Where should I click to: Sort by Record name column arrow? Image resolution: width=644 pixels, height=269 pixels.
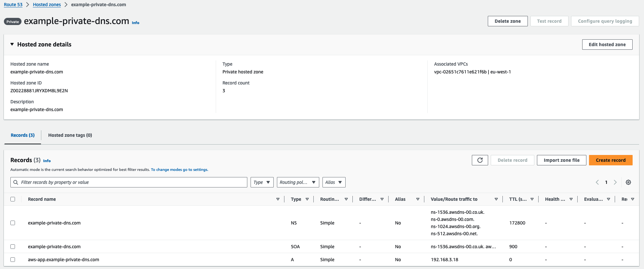(278, 199)
